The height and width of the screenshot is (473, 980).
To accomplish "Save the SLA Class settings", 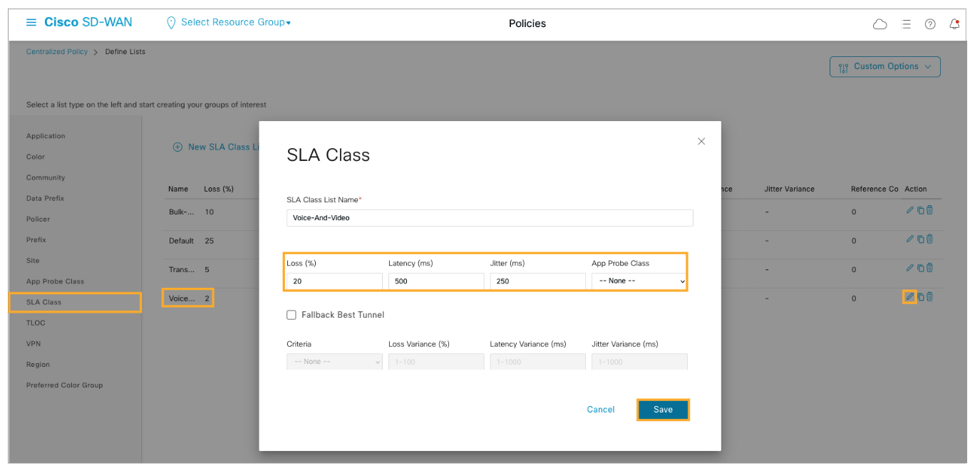I will click(x=663, y=410).
